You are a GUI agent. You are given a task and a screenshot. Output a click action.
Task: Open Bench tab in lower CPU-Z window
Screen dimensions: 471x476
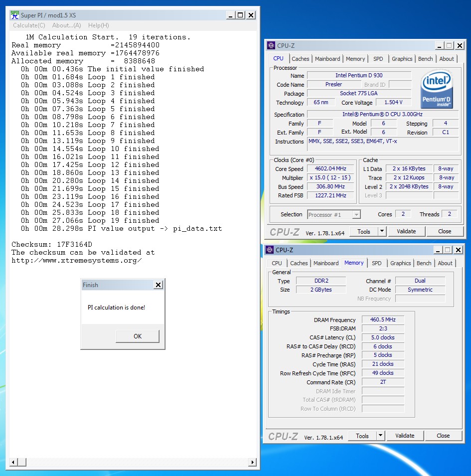pyautogui.click(x=424, y=263)
